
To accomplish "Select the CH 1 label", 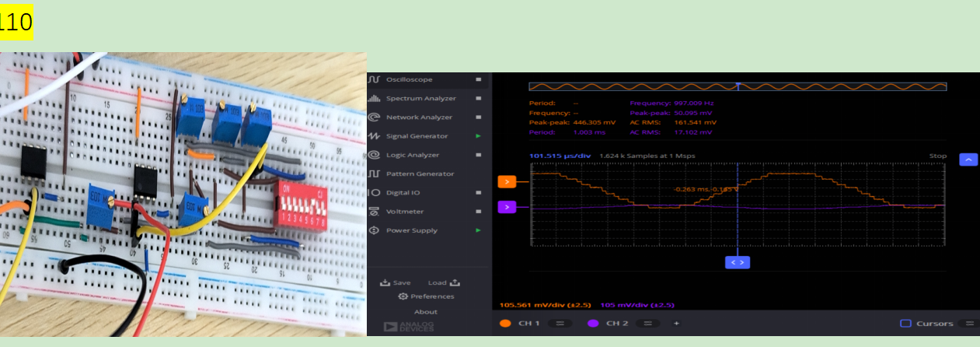I will (x=529, y=323).
